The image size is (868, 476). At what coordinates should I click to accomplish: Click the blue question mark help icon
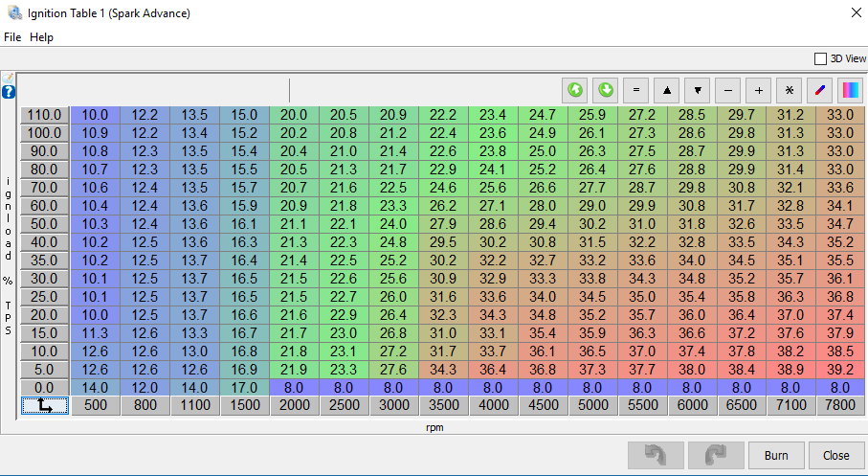click(x=9, y=92)
